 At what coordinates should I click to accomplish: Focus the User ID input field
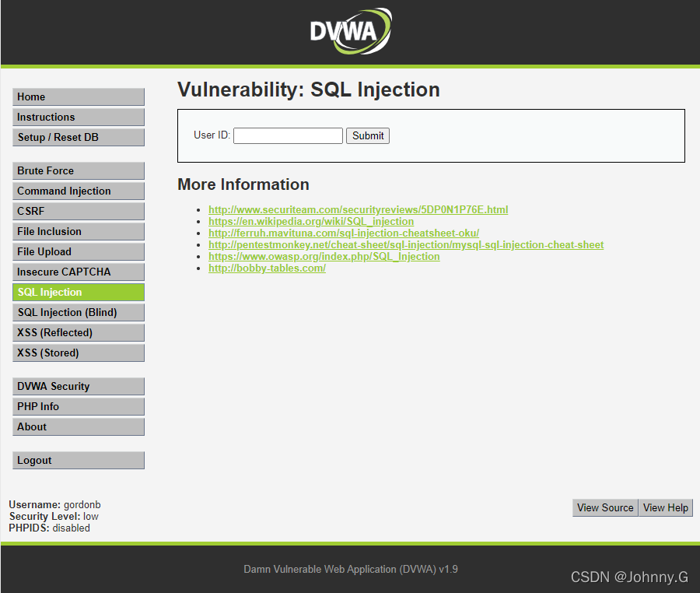(288, 135)
